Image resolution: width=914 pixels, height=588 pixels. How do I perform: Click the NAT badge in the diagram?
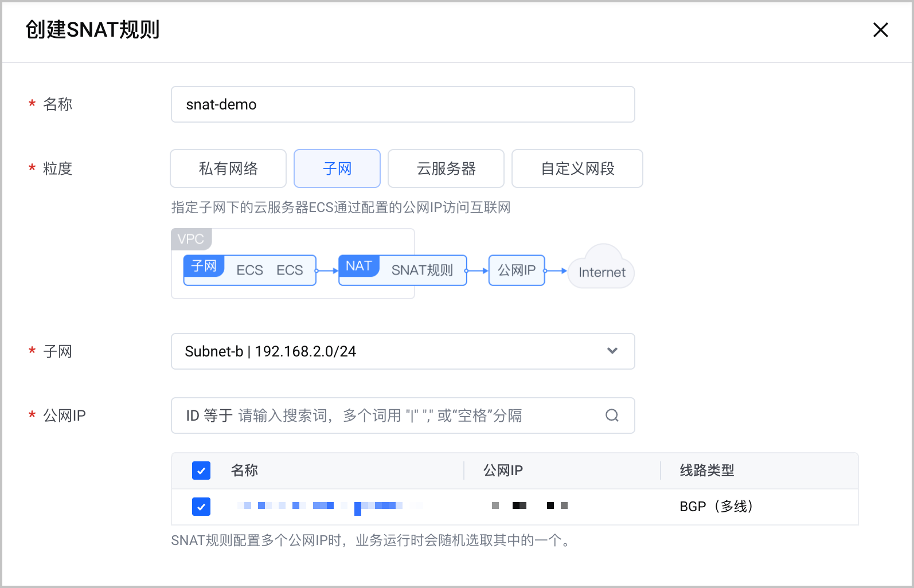(x=359, y=266)
